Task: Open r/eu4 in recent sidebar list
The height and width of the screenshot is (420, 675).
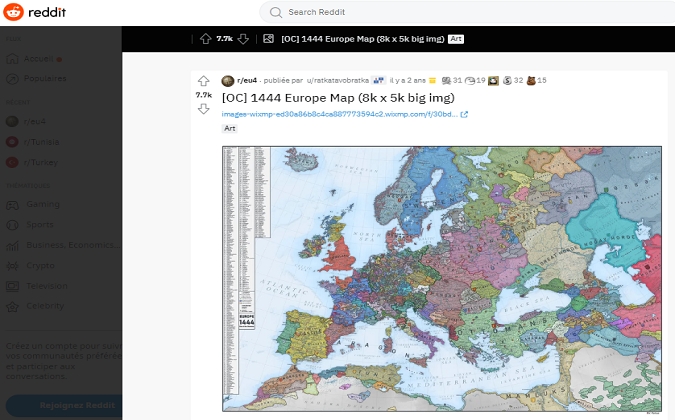Action: 34,122
